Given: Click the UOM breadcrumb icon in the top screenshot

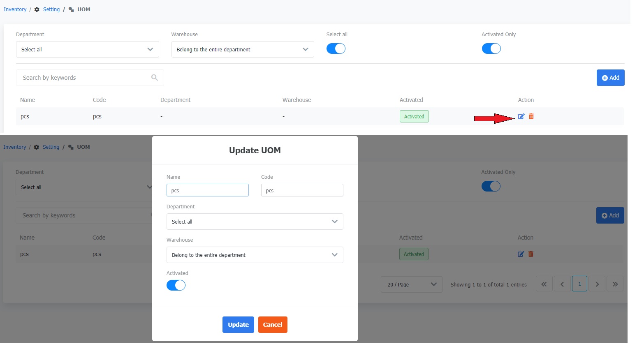Looking at the screenshot, I should coord(71,9).
